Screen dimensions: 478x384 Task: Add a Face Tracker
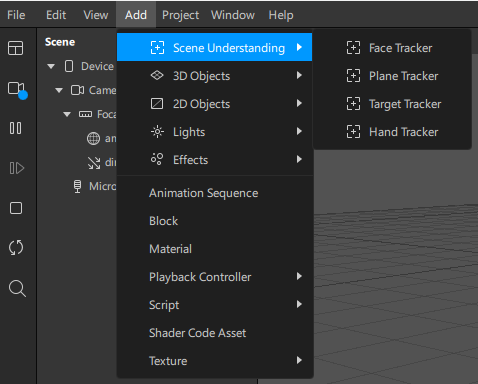click(x=392, y=48)
